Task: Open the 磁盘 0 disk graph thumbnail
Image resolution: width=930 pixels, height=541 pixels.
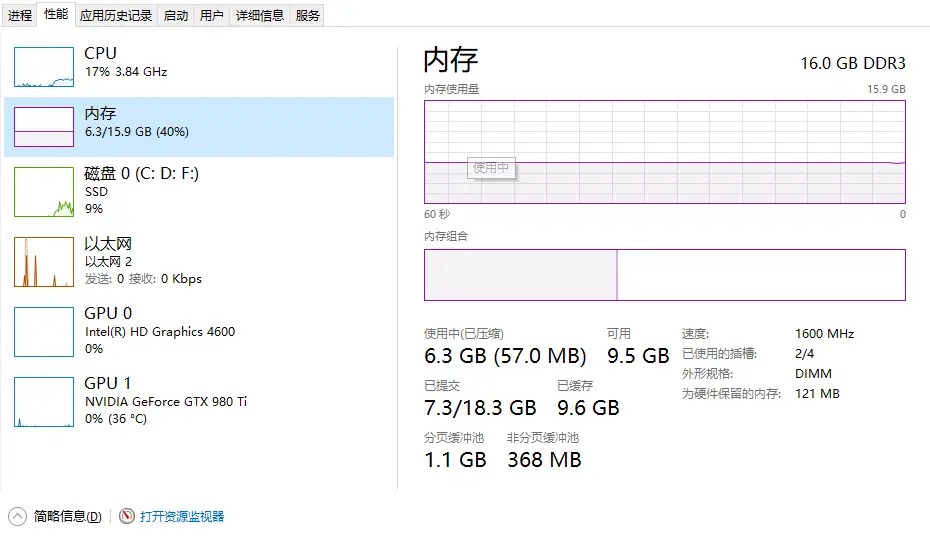Action: pyautogui.click(x=44, y=192)
